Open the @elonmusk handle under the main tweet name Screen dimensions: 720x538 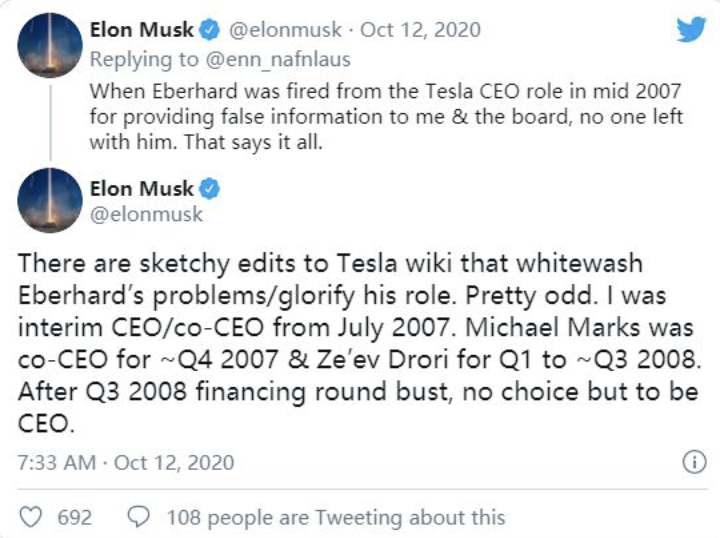click(146, 214)
